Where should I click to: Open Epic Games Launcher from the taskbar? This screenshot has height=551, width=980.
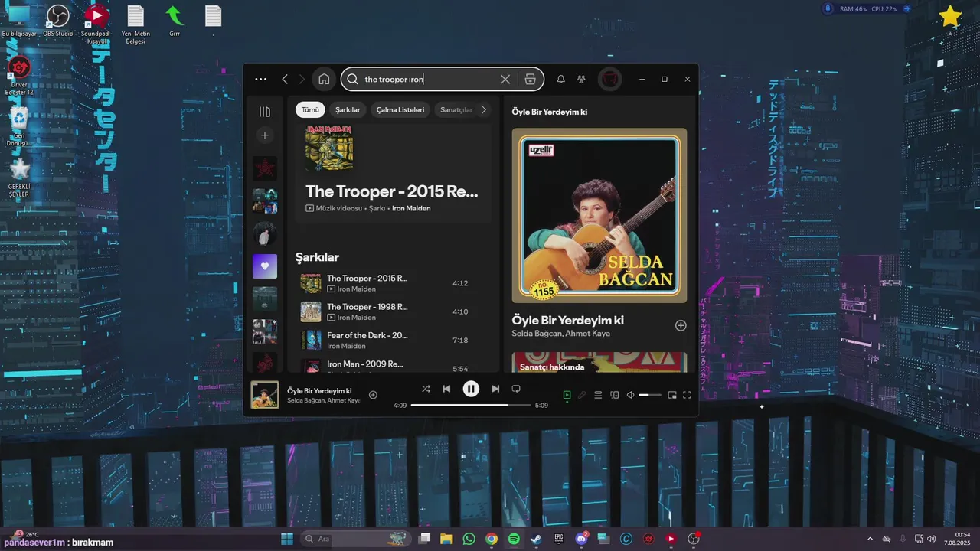click(559, 539)
